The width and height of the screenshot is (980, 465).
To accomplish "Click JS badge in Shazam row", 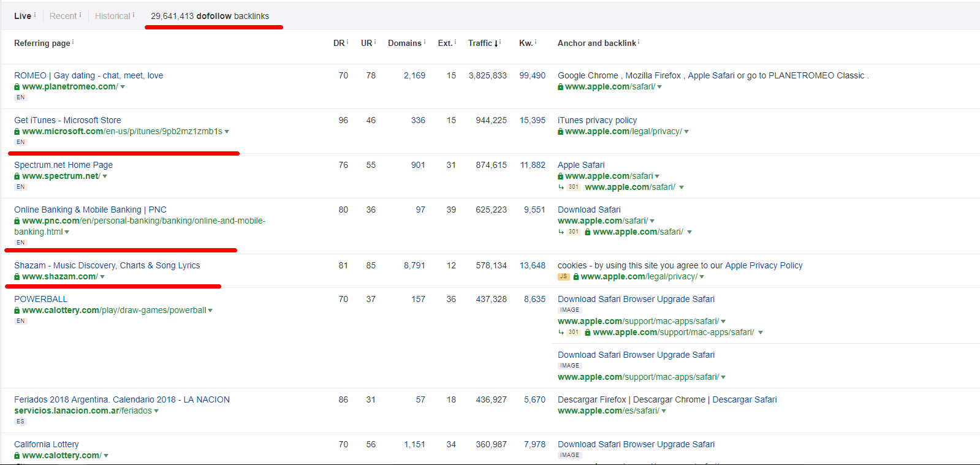I will (x=563, y=277).
